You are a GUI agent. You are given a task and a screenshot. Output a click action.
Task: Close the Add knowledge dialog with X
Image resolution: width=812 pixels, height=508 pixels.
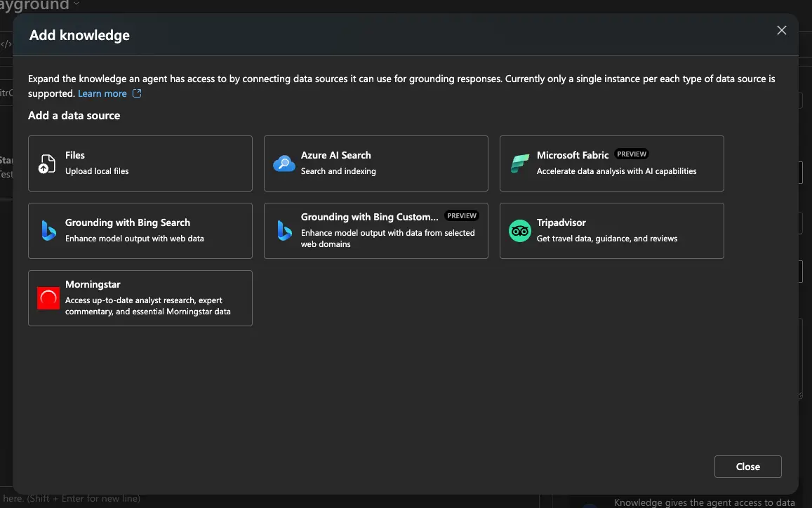781,31
